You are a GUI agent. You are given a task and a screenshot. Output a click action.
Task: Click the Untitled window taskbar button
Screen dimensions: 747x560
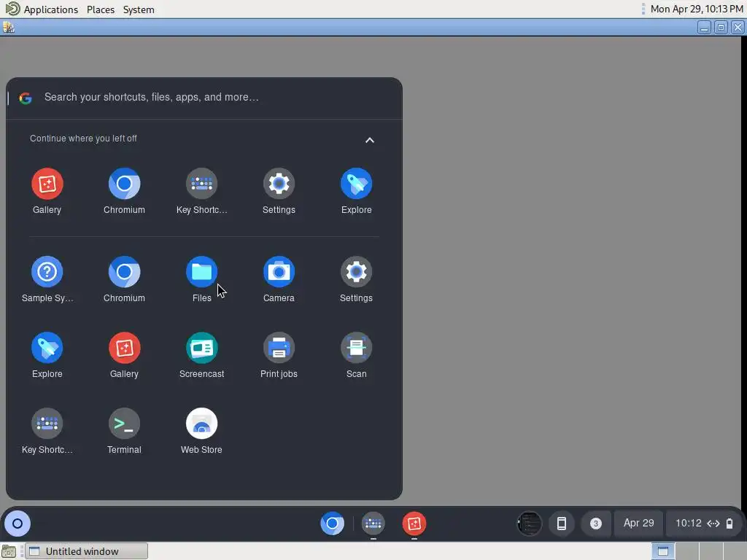pyautogui.click(x=86, y=551)
